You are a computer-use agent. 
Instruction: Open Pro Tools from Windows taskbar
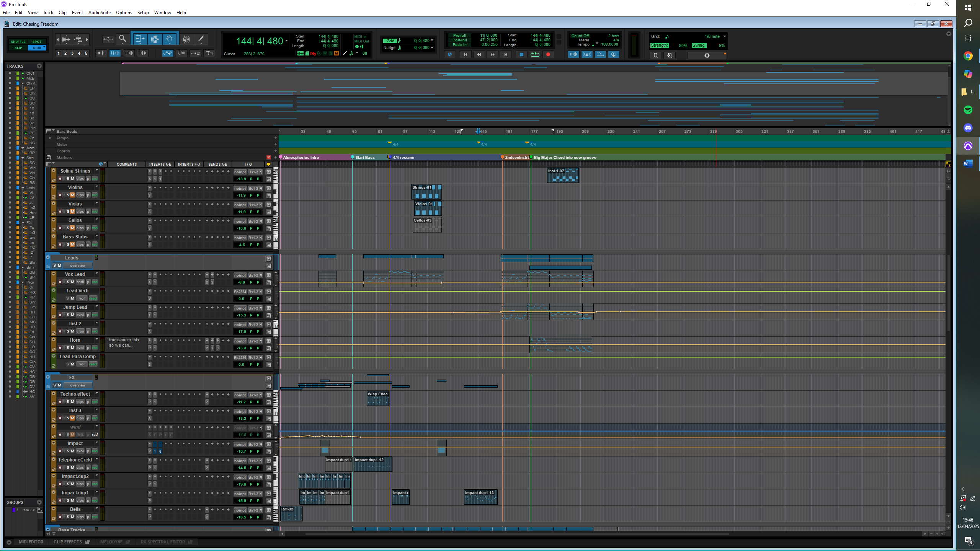coord(968,146)
